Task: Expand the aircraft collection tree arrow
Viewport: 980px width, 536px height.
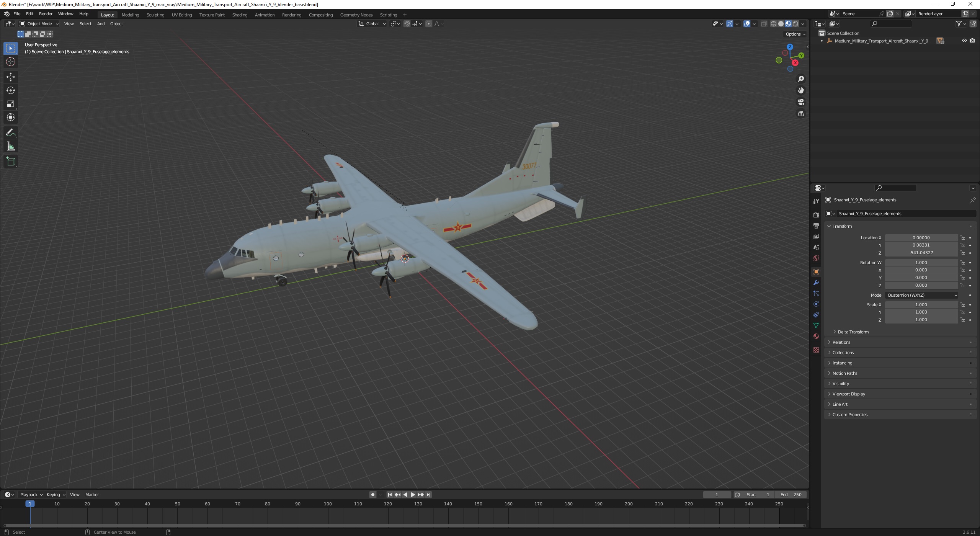Action: coord(822,41)
